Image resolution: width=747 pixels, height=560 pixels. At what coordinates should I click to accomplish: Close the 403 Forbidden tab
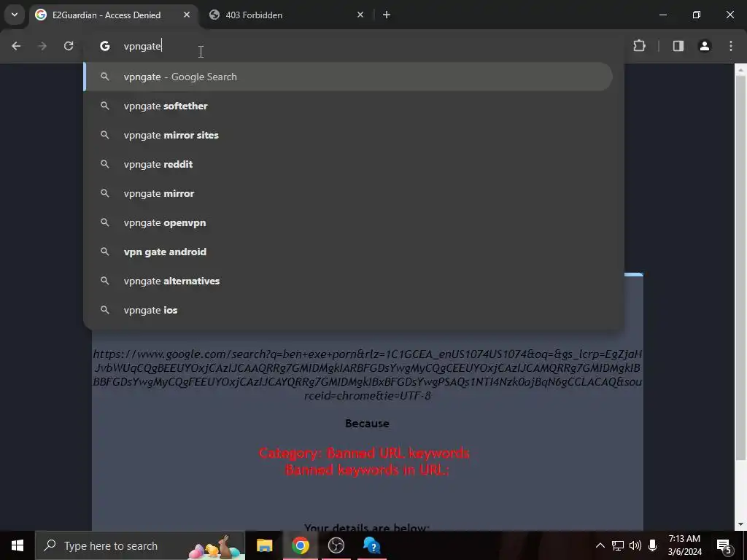pos(360,15)
